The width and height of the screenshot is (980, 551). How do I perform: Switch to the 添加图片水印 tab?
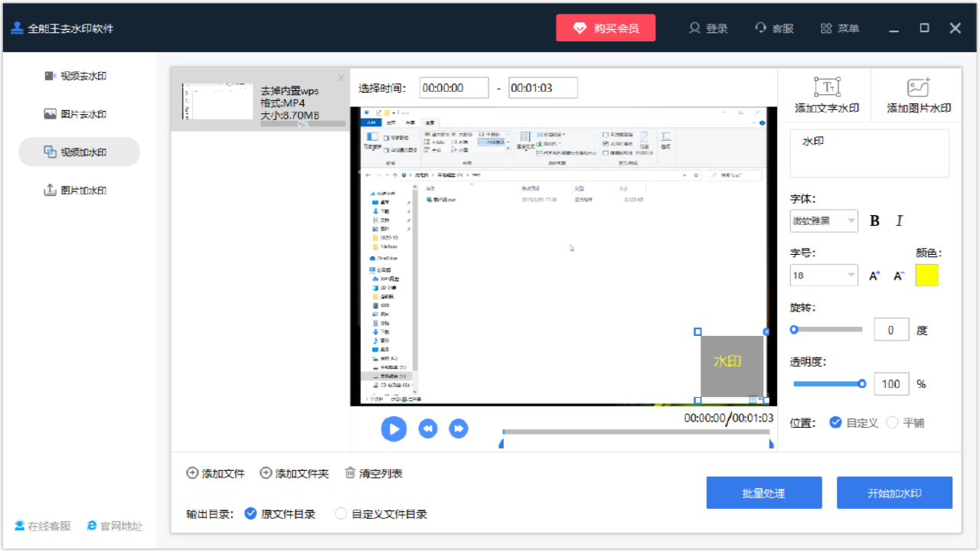pos(919,93)
